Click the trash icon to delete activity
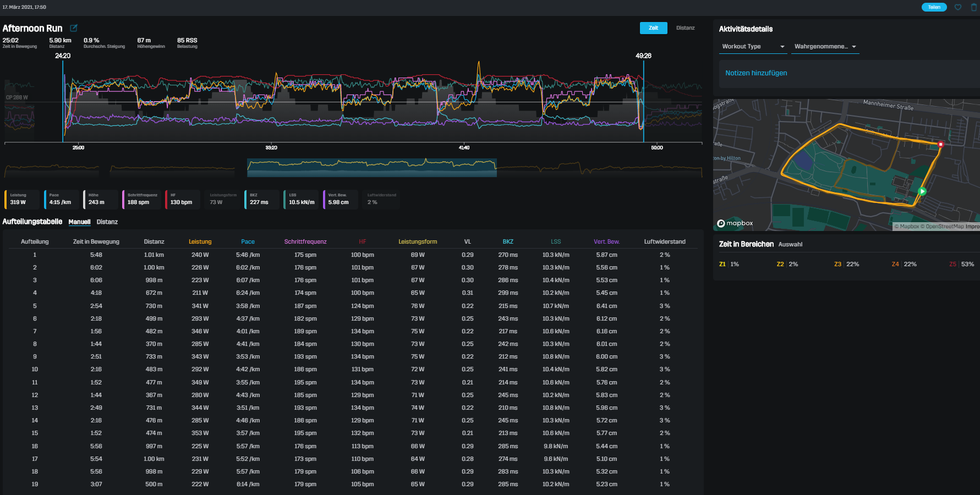 pyautogui.click(x=973, y=7)
